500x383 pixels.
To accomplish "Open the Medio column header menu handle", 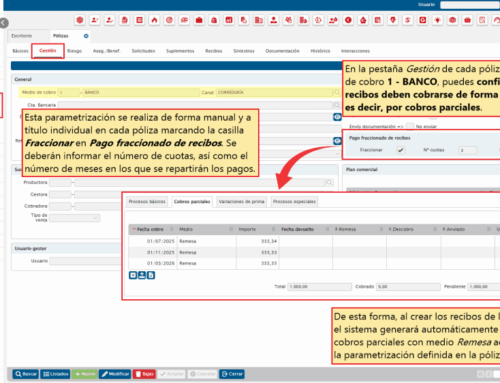I will point(231,229).
